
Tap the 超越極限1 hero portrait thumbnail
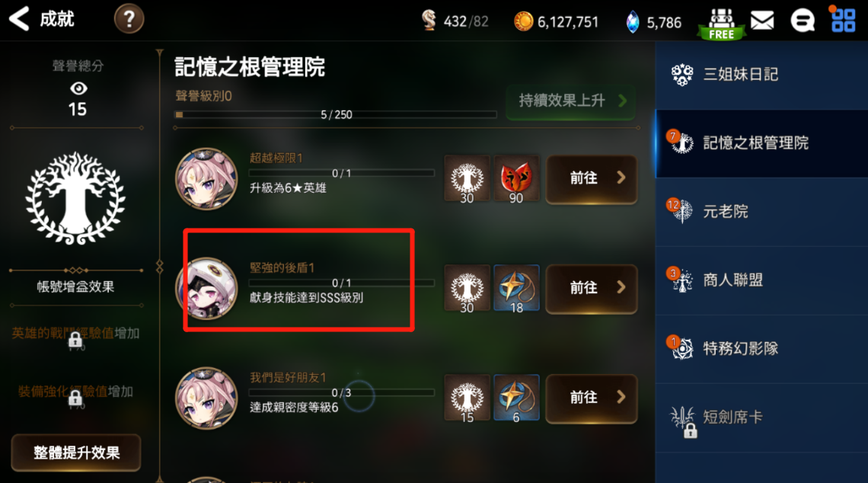[206, 179]
